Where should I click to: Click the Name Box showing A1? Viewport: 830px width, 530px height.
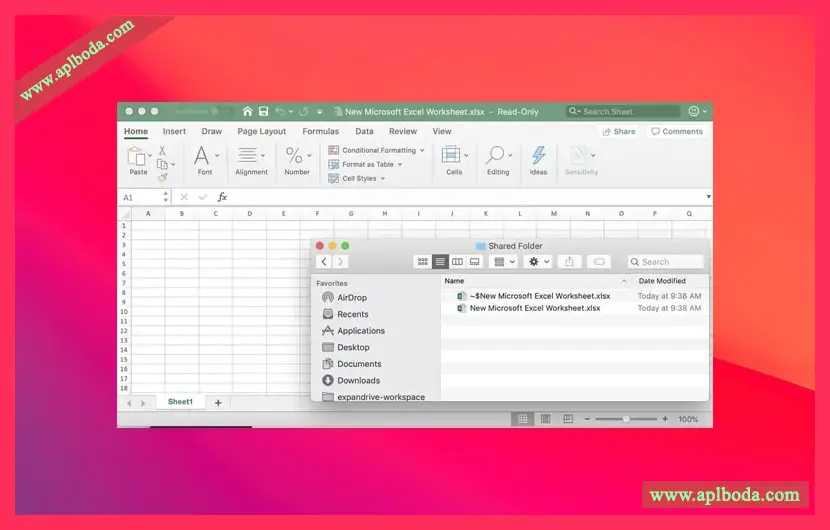(x=140, y=197)
